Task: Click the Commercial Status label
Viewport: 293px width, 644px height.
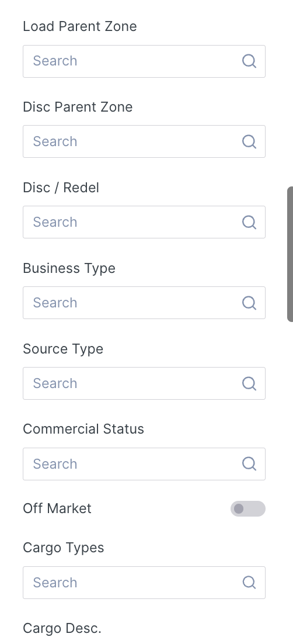Action: pyautogui.click(x=83, y=429)
